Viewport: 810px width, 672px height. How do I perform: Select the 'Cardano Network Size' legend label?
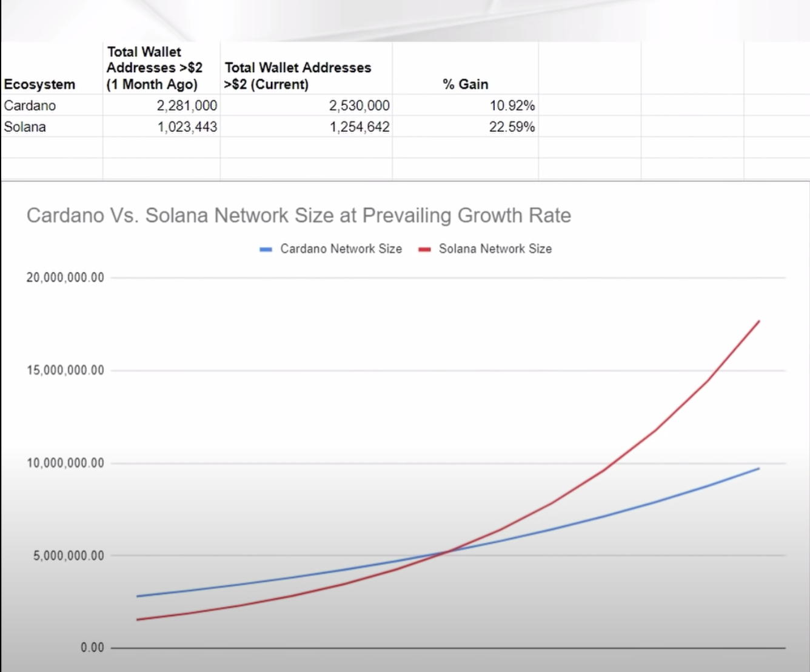pos(341,249)
